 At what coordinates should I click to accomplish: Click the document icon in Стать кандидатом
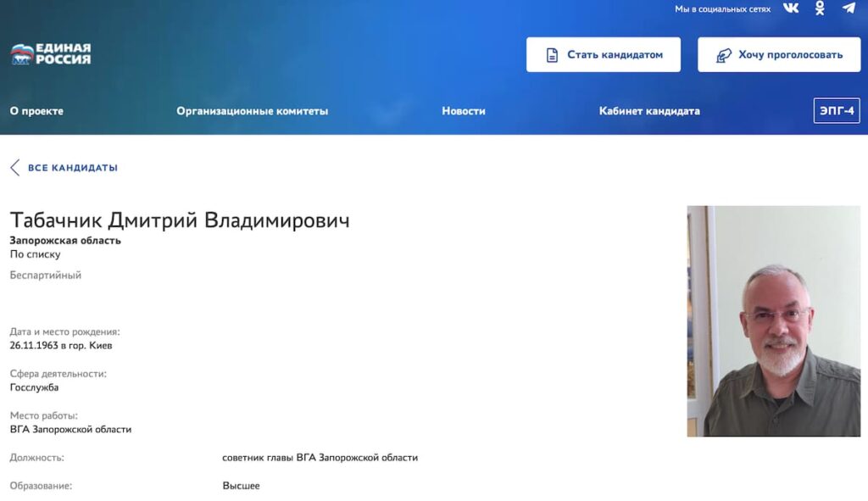tap(552, 55)
